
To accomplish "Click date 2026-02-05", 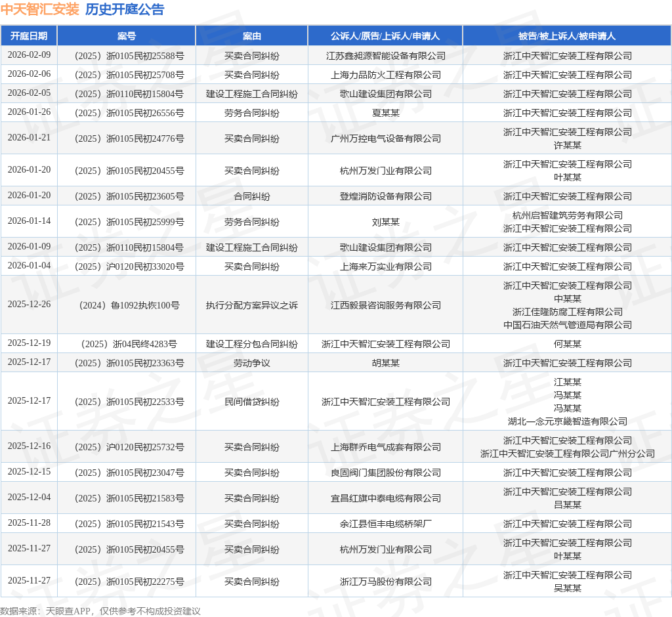I will (29, 93).
